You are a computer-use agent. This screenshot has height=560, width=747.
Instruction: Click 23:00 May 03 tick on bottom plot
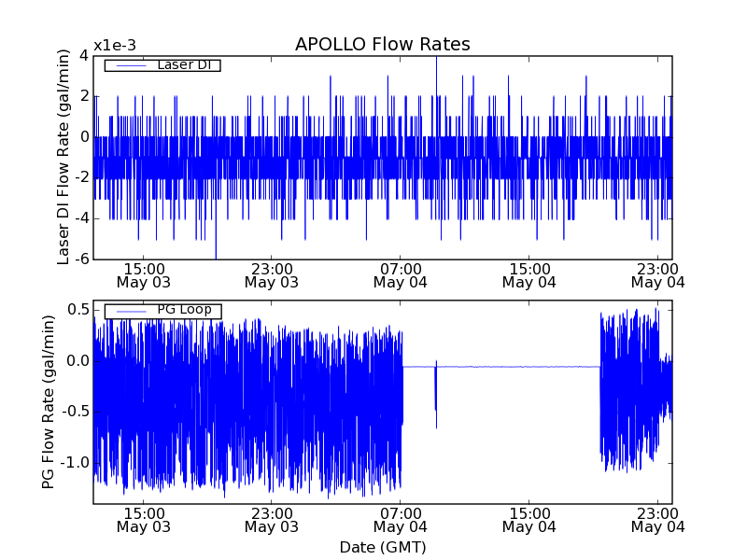pos(271,520)
